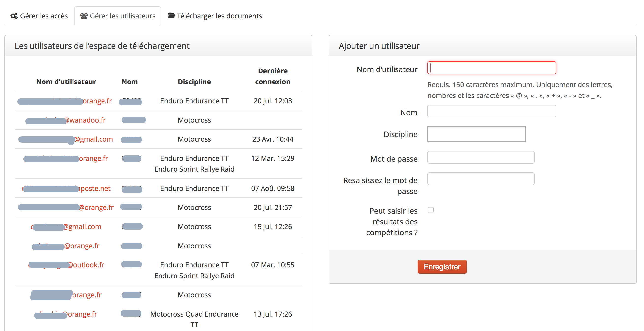Open the Discipline selection box

476,134
